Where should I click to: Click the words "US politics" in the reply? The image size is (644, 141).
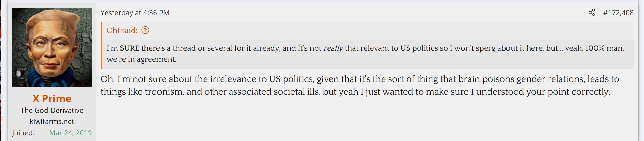(x=291, y=79)
